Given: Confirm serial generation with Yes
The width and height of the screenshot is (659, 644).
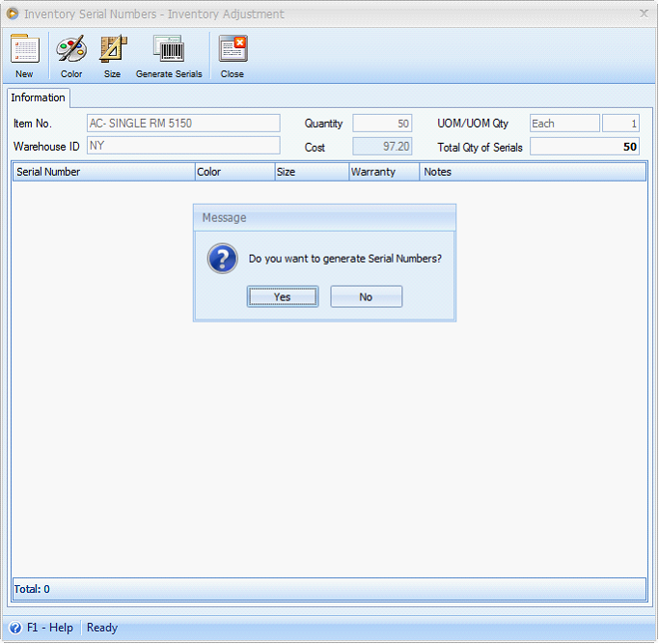Looking at the screenshot, I should pos(283,297).
